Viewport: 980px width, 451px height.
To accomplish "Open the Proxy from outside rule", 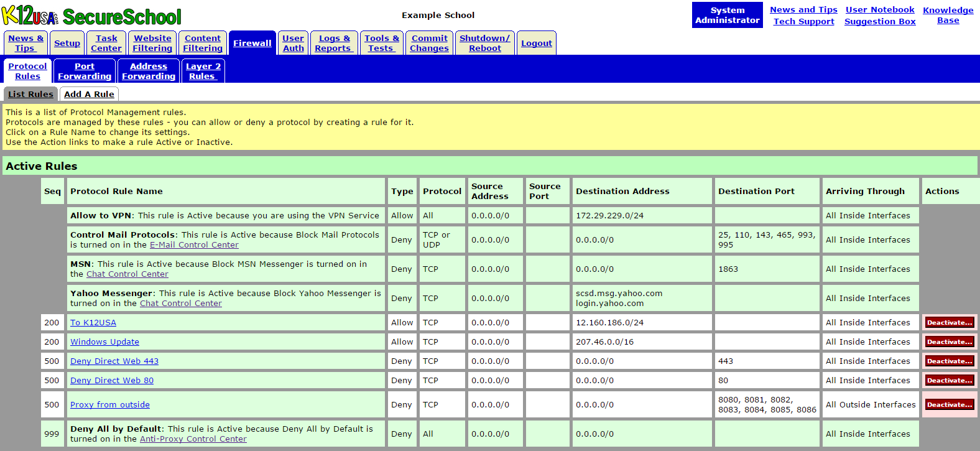I will 110,405.
